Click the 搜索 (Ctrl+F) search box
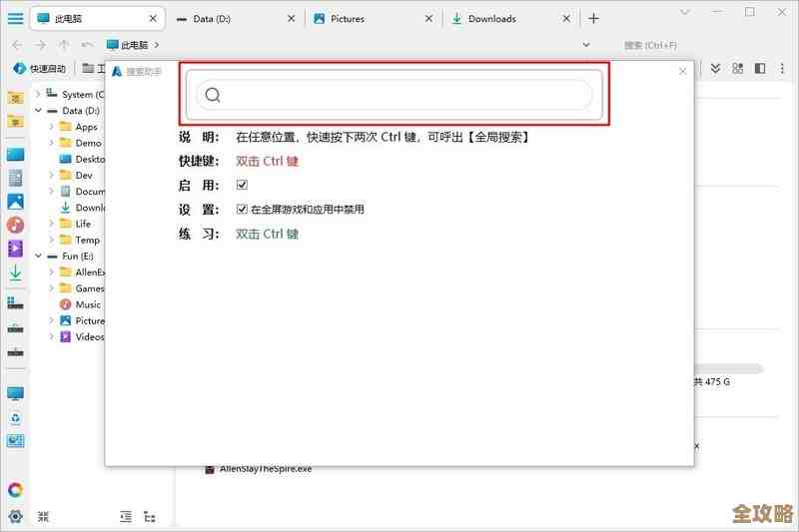Screen dimensions: 799x532 coord(650,45)
